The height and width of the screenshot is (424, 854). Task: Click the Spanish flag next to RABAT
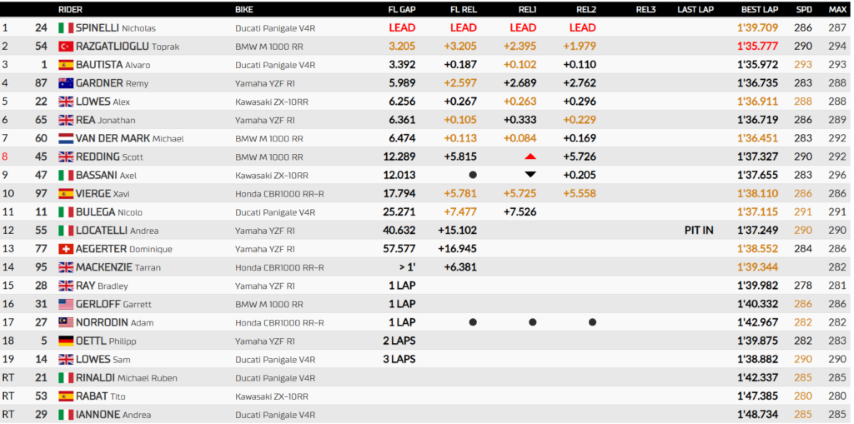click(x=66, y=396)
